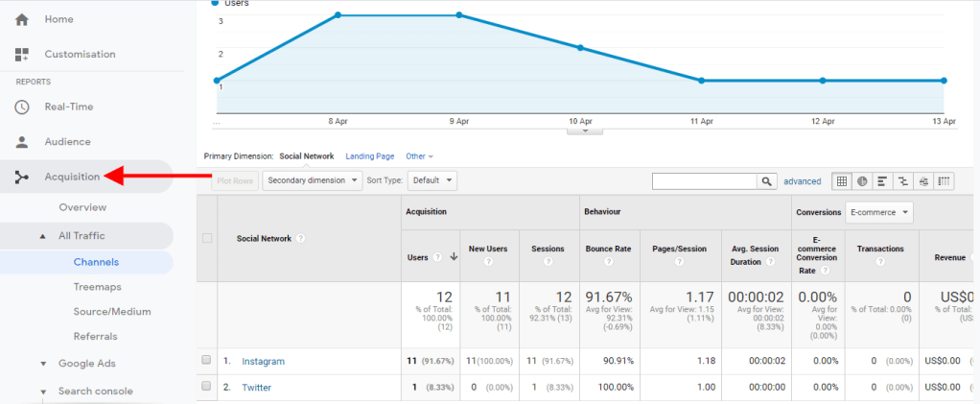The height and width of the screenshot is (404, 980).
Task: Click the advanced filter link
Action: pos(802,180)
